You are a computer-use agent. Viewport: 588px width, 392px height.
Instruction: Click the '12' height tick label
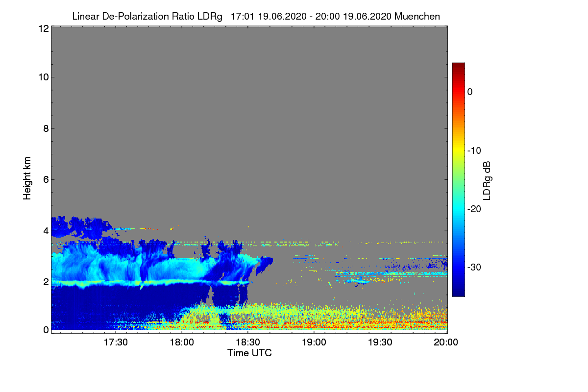43,28
